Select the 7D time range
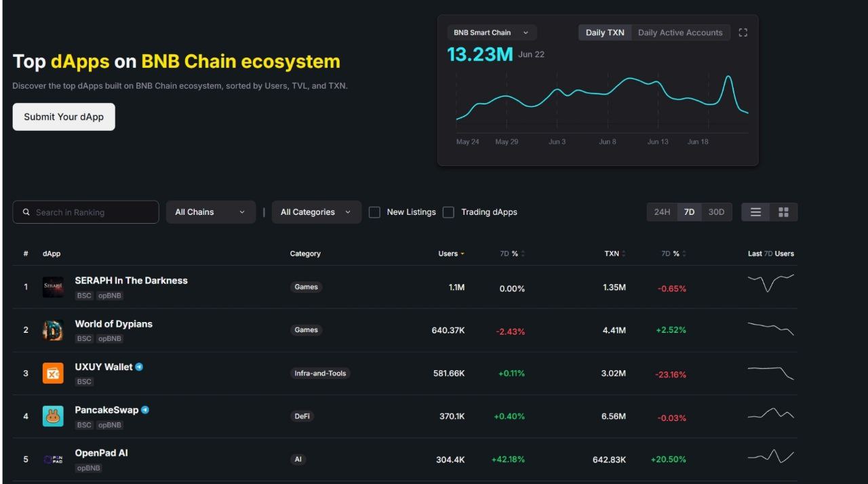Viewport: 868px width, 484px height. pyautogui.click(x=689, y=212)
